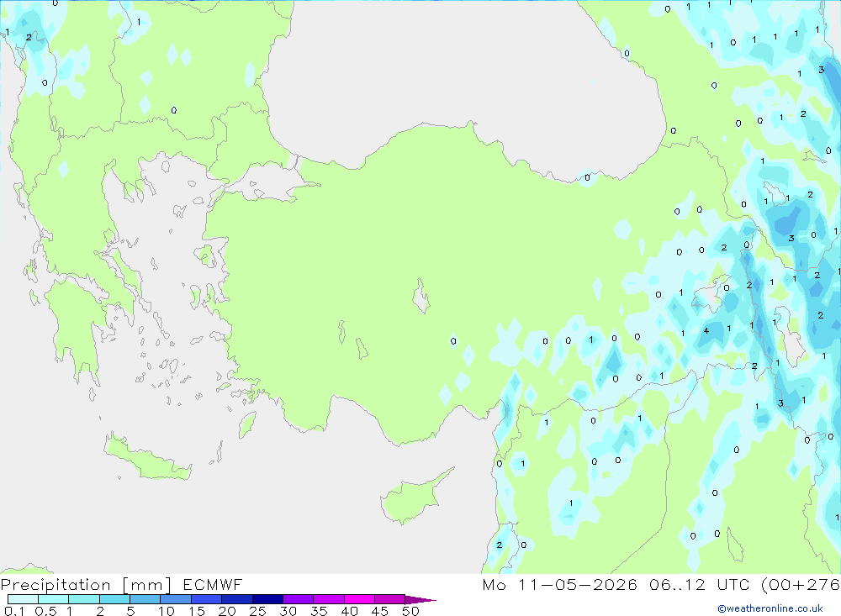Select the 0.5 to 1 mm legend swatch
The width and height of the screenshot is (841, 616).
click(53, 599)
